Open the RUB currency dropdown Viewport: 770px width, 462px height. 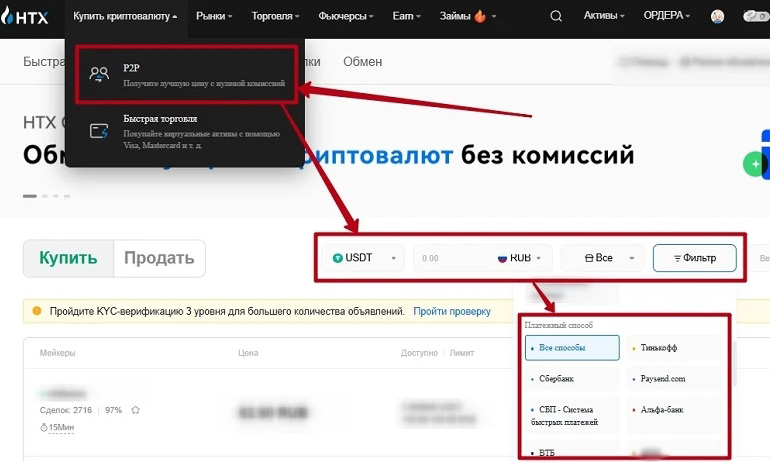click(x=520, y=258)
